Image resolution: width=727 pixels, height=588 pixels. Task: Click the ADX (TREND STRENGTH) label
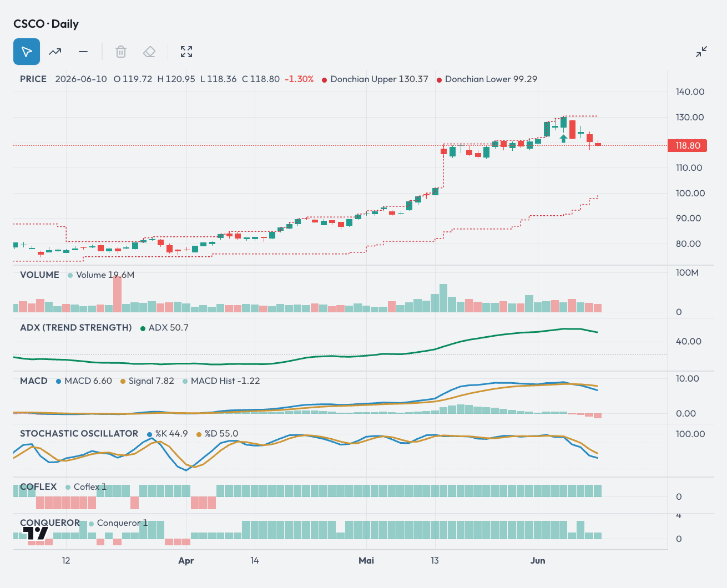coord(76,327)
